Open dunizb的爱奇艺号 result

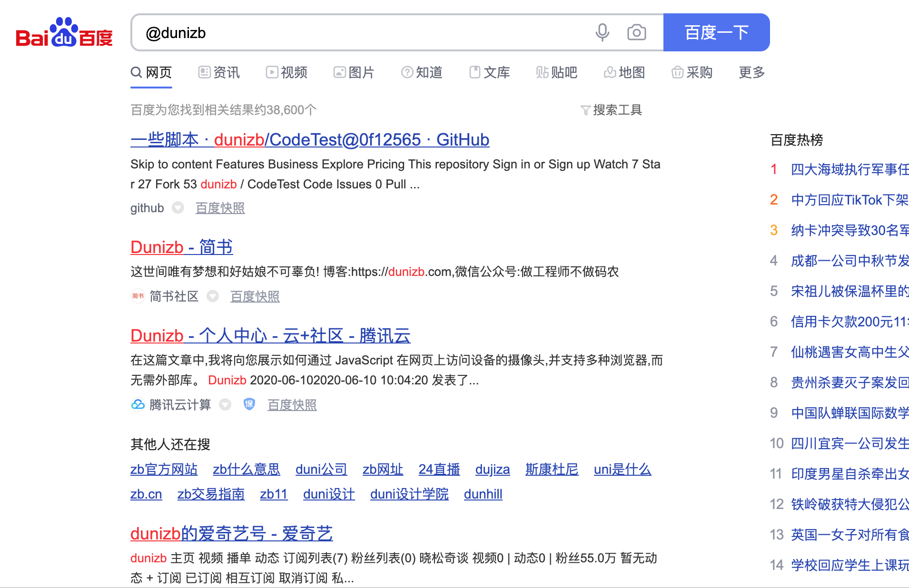tap(232, 534)
